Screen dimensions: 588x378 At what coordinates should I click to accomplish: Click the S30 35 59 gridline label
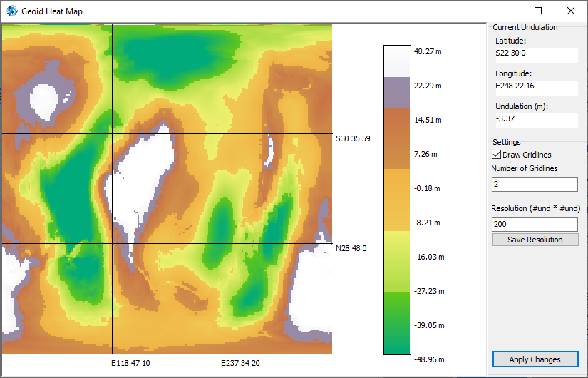[x=353, y=138]
